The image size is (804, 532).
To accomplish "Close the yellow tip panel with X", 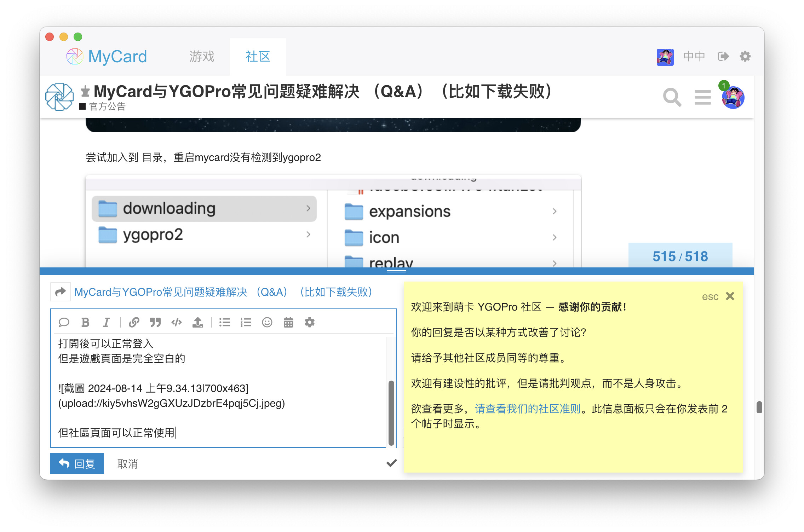I will [730, 296].
